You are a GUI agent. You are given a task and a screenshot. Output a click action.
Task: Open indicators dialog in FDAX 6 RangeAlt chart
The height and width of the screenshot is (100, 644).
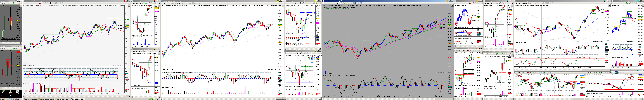tap(58, 3)
